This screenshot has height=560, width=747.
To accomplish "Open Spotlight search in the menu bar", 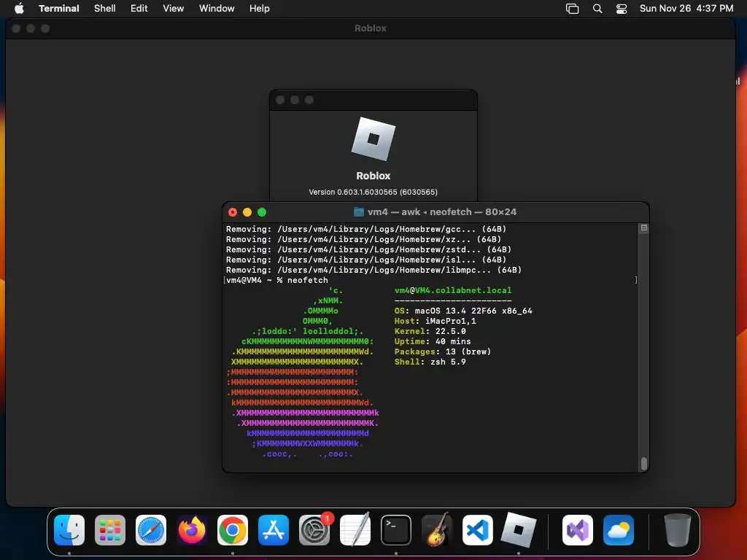I will 597,9.
